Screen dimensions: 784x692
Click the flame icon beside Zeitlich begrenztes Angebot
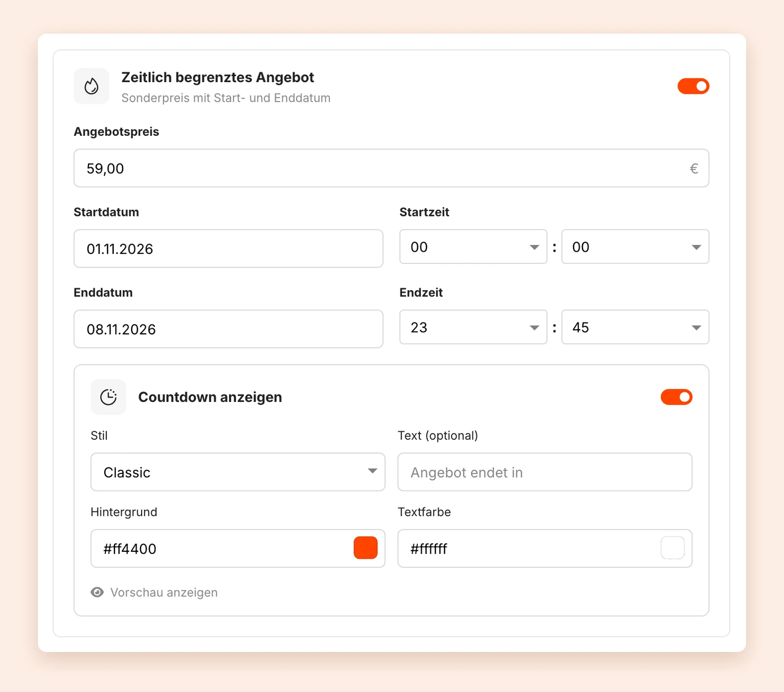[x=91, y=86]
